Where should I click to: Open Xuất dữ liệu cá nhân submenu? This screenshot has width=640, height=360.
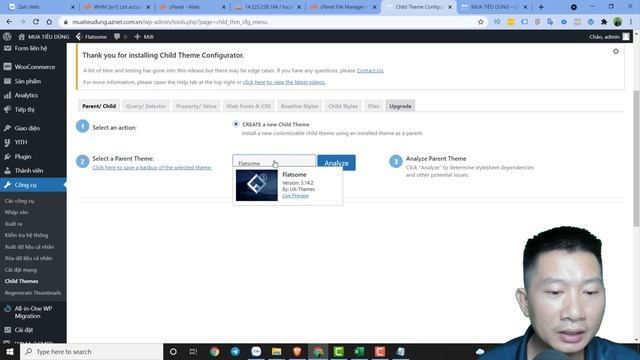coord(29,247)
